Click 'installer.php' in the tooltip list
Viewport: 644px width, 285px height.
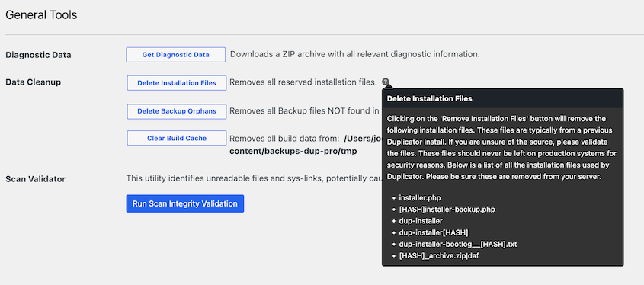coord(420,198)
